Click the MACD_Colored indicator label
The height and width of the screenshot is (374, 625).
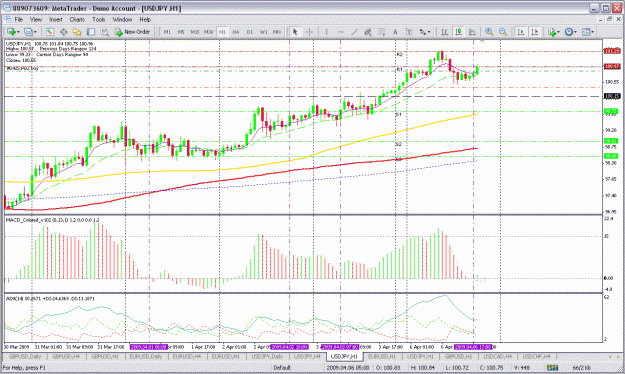click(52, 220)
